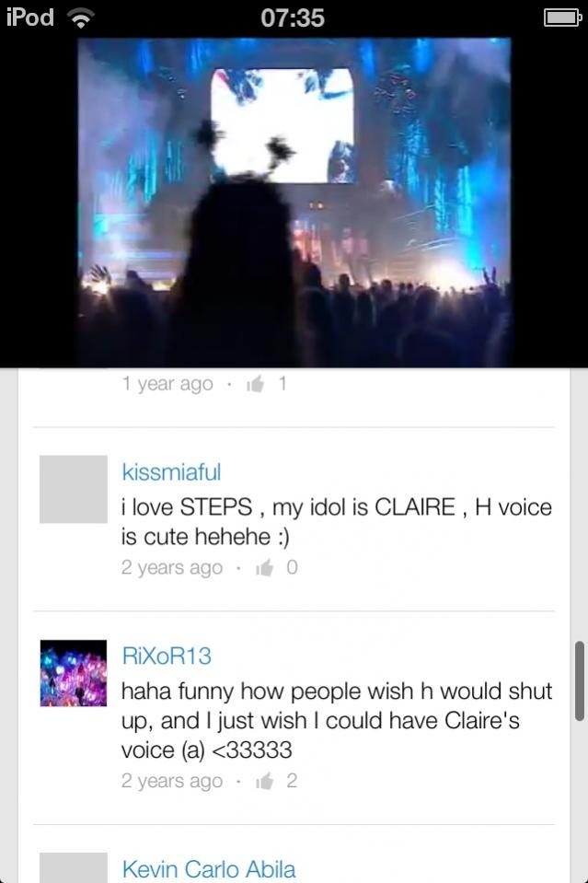The image size is (588, 883).
Task: Tap the Wi-Fi icon in the status bar
Action: pyautogui.click(x=82, y=18)
